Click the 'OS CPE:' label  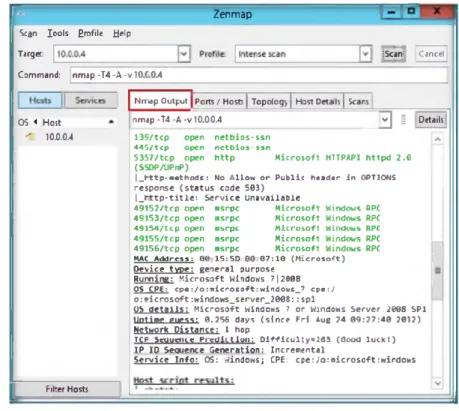151,289
